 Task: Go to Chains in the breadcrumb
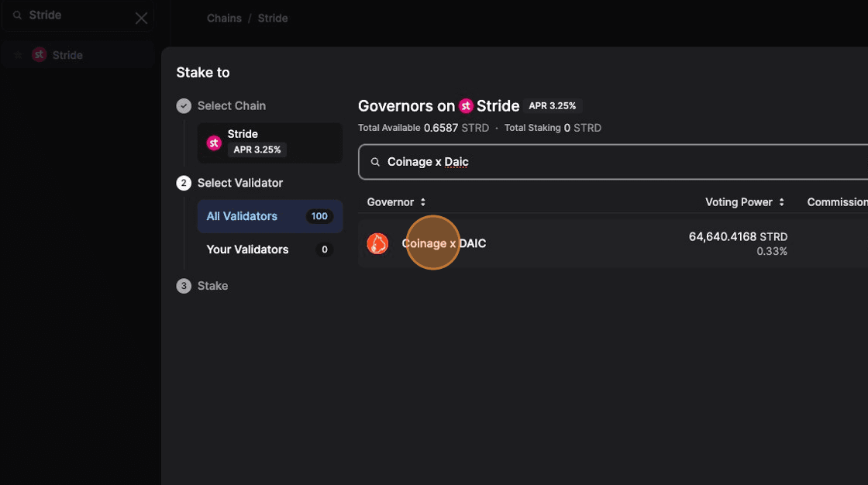pos(224,18)
